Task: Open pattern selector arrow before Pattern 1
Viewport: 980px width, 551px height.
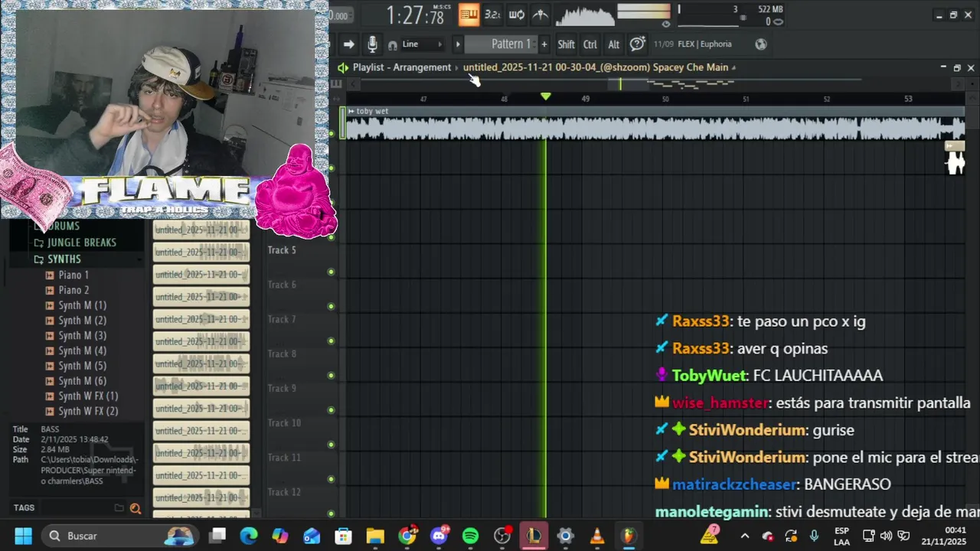Action: 458,44
